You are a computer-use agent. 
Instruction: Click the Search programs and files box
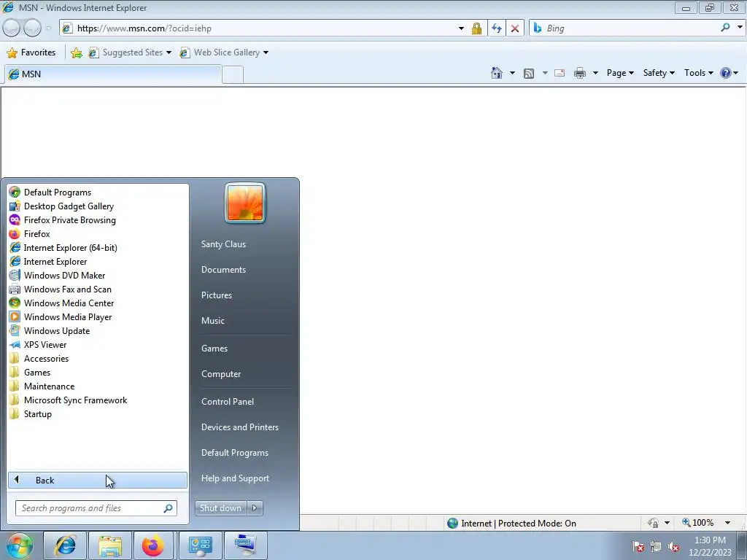tap(96, 508)
